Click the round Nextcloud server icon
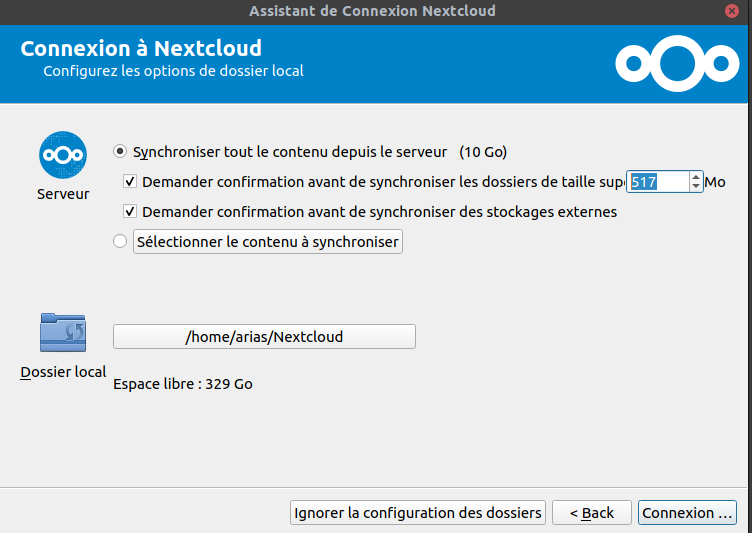Viewport: 752px width, 533px height. click(62, 156)
